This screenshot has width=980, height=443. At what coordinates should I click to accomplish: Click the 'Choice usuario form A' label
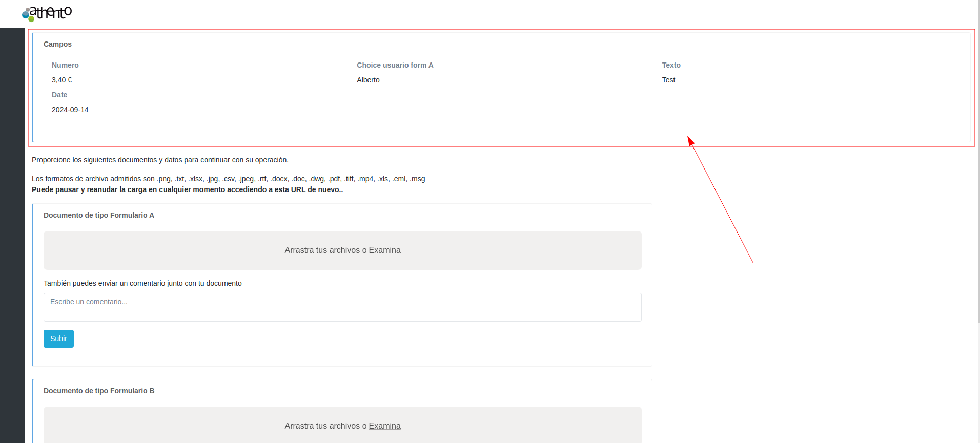(395, 66)
